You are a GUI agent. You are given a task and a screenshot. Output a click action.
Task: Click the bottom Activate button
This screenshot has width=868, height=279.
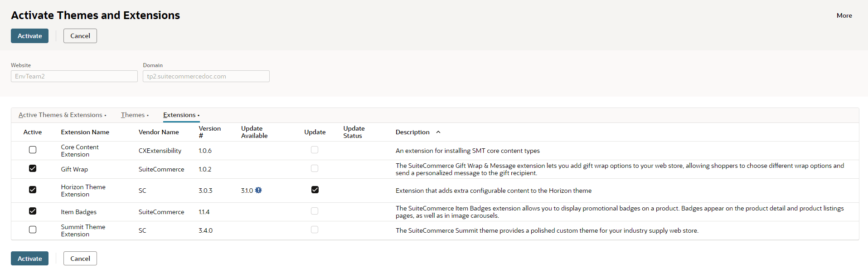coord(29,259)
